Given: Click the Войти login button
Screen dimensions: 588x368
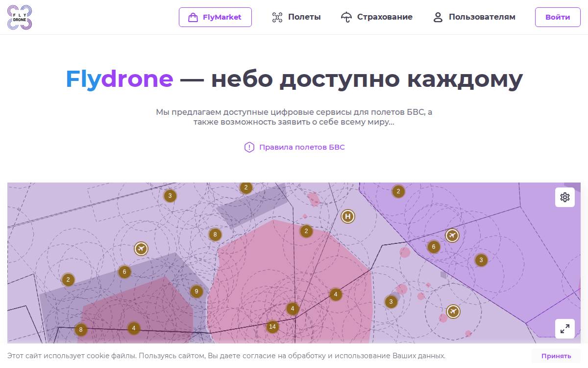Looking at the screenshot, I should coord(558,17).
